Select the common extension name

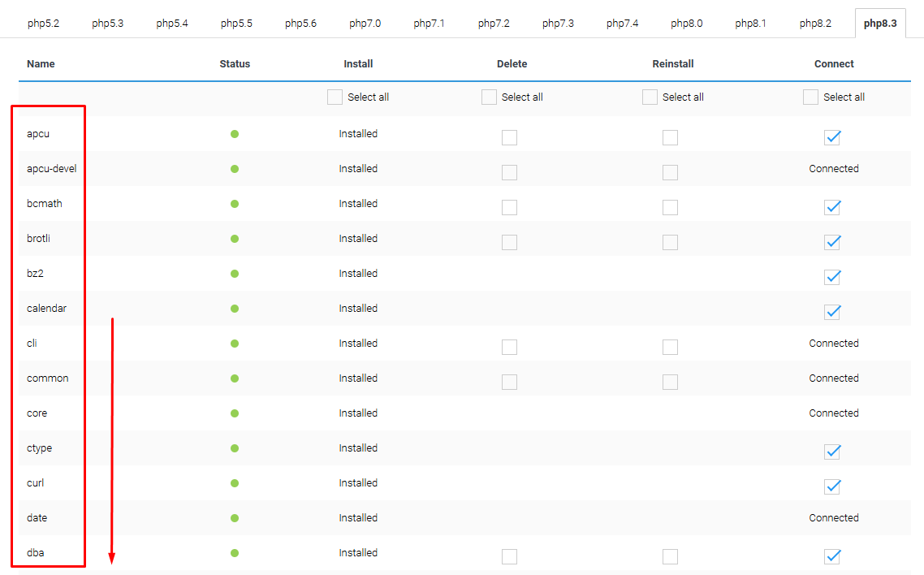(x=48, y=378)
